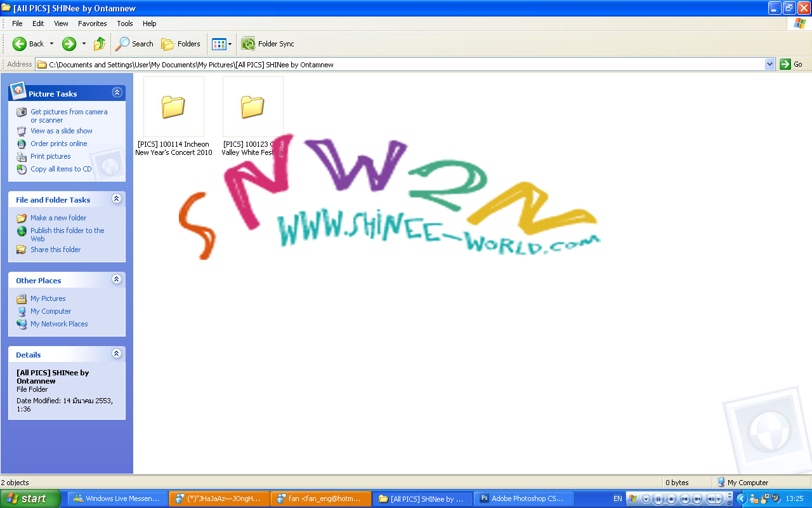
Task: Skip to previous track in taskbar player
Action: pos(684,499)
